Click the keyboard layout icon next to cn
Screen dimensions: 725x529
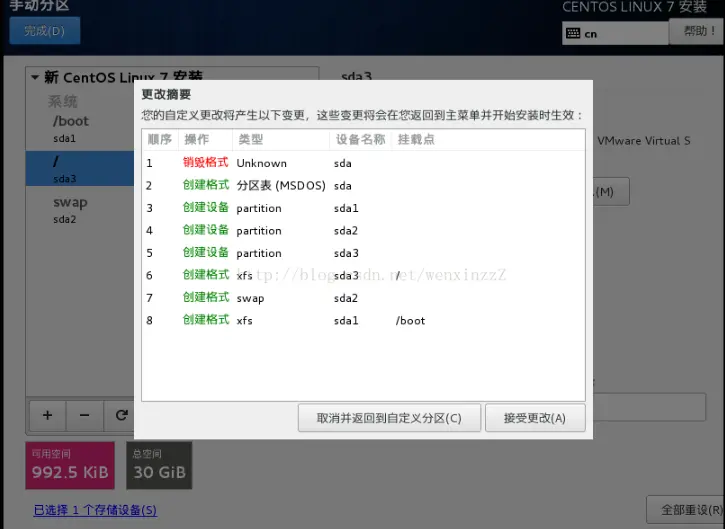tap(573, 33)
